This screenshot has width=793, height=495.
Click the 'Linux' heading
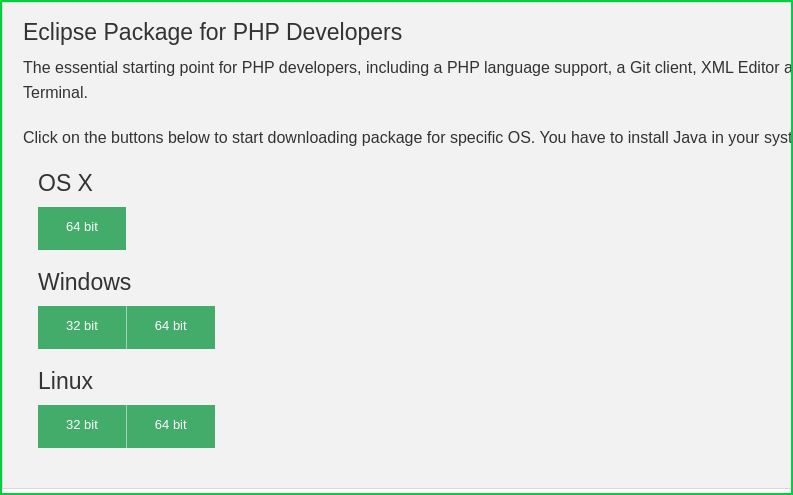coord(66,381)
